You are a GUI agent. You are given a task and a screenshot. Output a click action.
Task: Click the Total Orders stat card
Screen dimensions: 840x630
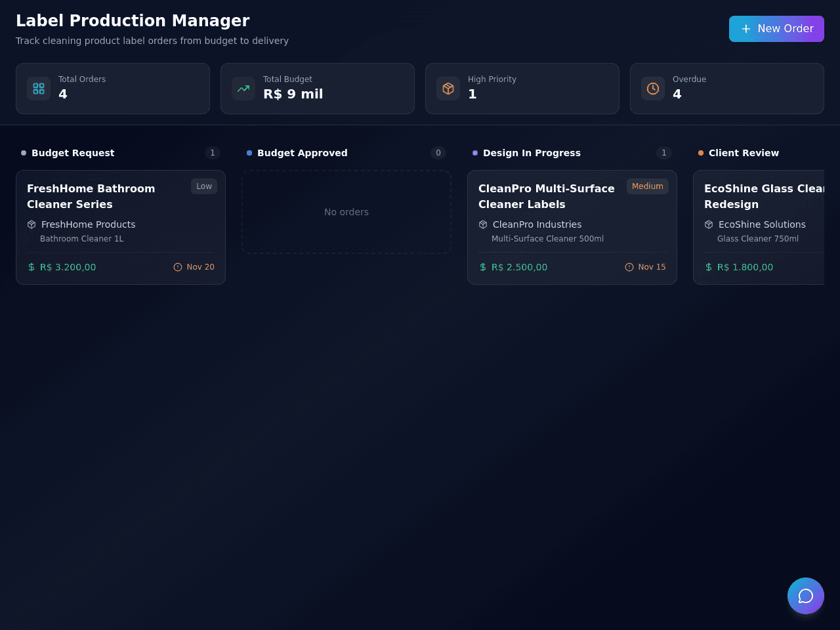(x=113, y=89)
